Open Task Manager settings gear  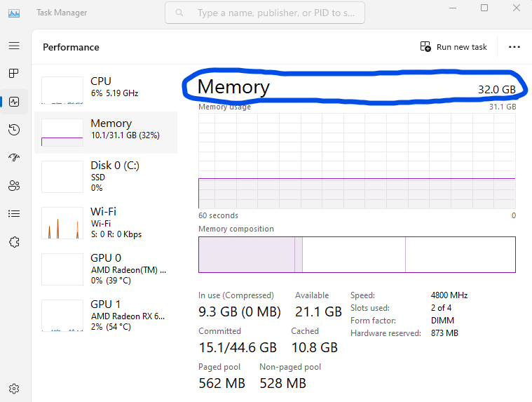pyautogui.click(x=14, y=388)
